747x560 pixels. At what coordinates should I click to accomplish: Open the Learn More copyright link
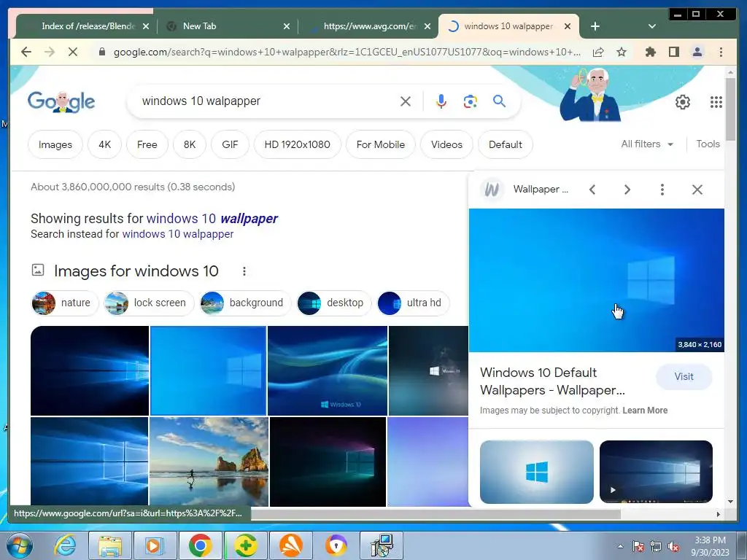click(x=645, y=411)
